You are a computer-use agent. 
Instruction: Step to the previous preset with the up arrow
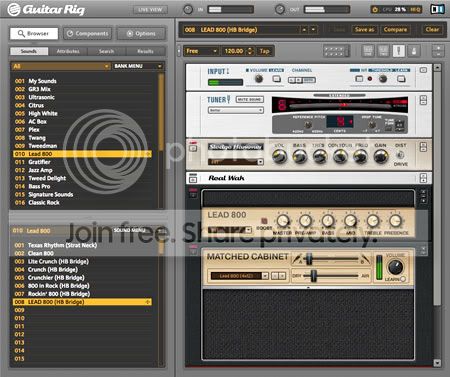pyautogui.click(x=304, y=30)
